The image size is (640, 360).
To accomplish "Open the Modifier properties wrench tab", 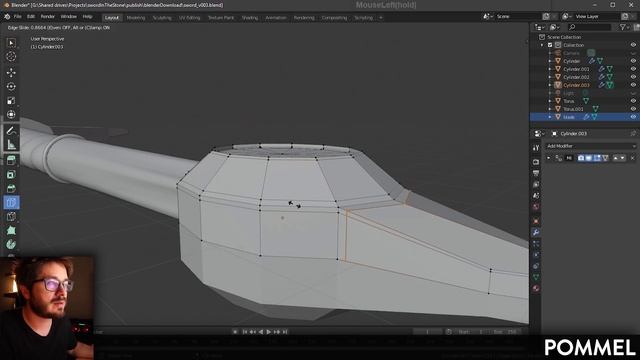I will 536,232.
